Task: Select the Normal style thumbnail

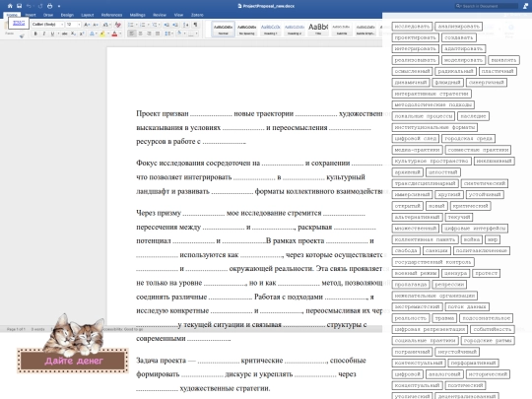Action: pyautogui.click(x=223, y=29)
